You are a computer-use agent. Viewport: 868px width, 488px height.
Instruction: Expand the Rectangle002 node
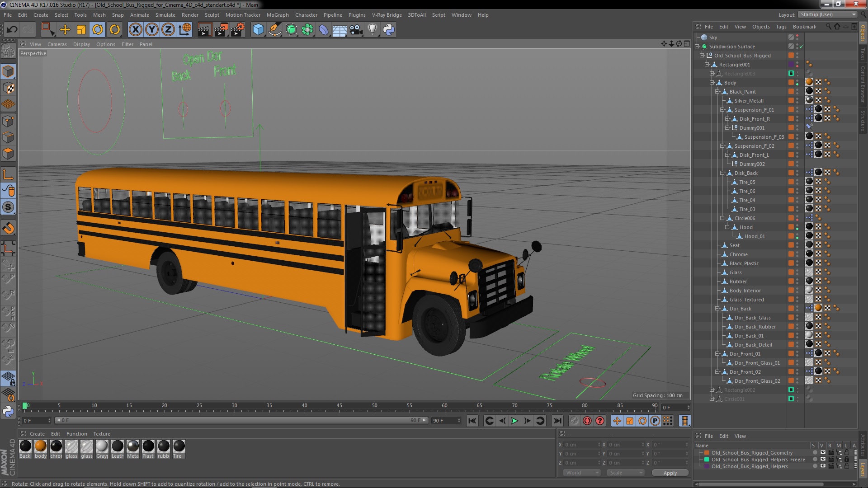(x=712, y=390)
